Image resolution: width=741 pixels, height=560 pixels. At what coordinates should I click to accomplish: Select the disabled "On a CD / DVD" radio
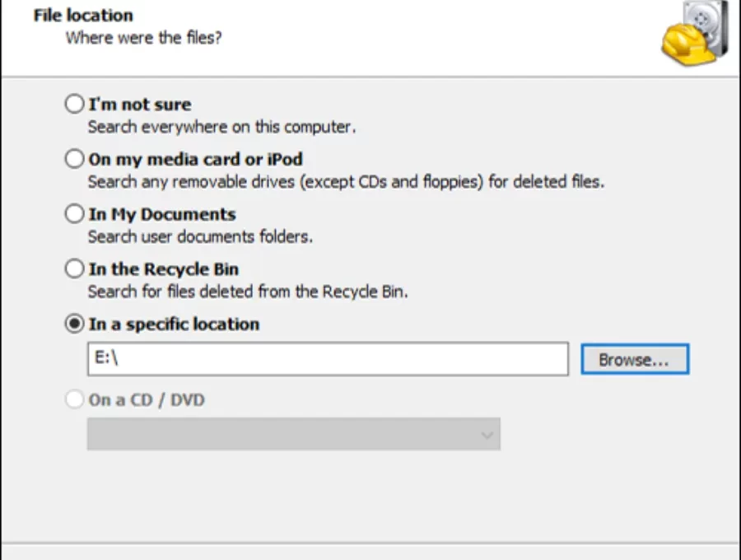tap(74, 399)
